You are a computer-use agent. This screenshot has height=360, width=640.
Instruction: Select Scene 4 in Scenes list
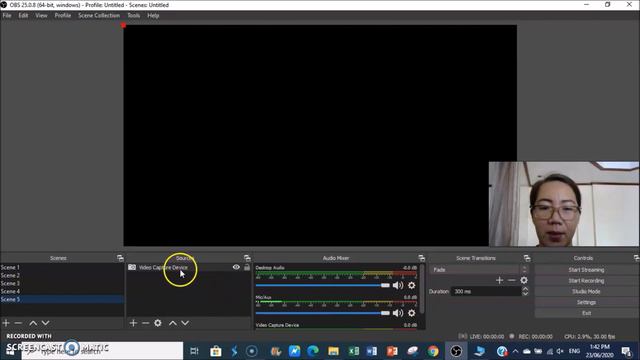pyautogui.click(x=62, y=291)
